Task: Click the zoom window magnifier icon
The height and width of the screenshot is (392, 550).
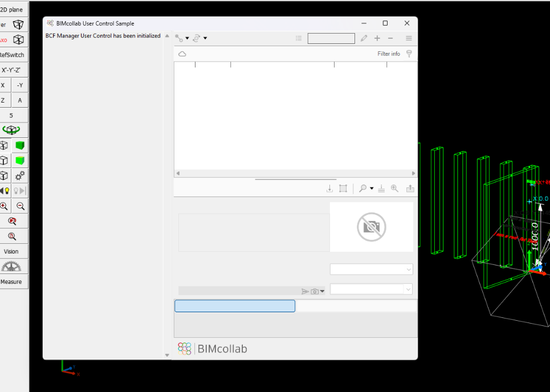Action: coord(12,236)
